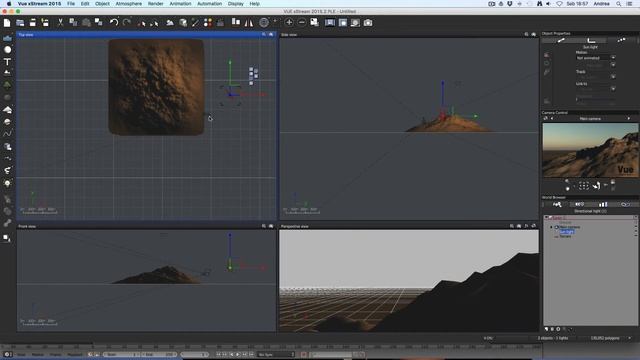Switch to third Object Properties tab
Image resolution: width=640 pixels, height=360 pixels.
(x=621, y=40)
